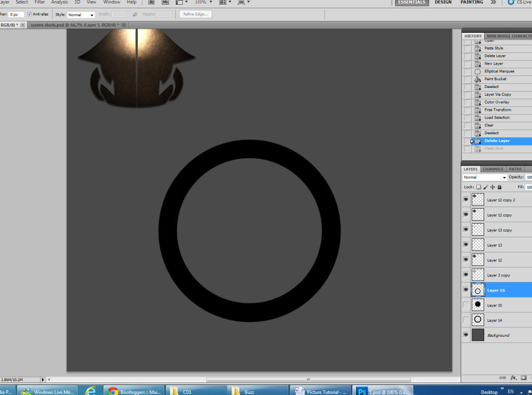Screen dimensions: 532x395
Task: Open the Analysis menu
Action: point(59,2)
